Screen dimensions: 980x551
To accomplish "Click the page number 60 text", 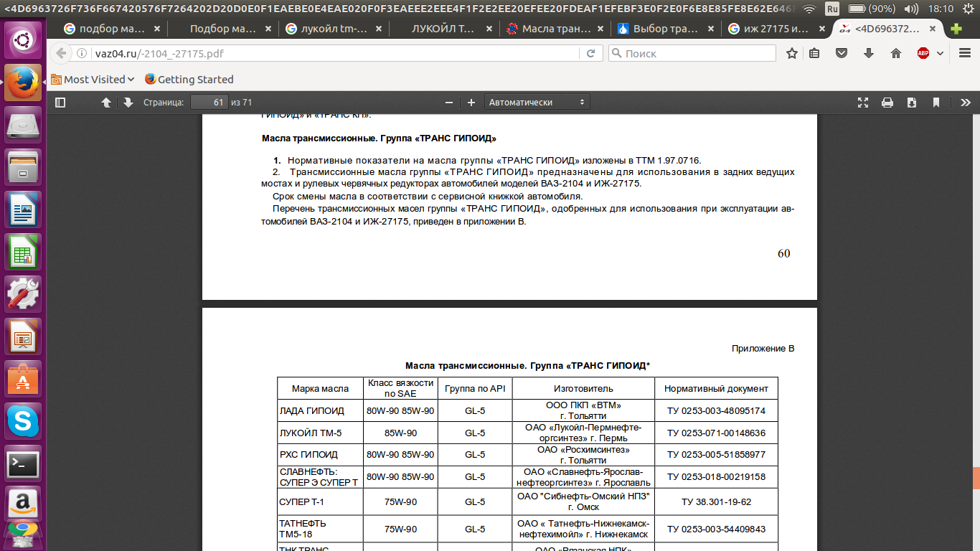I will [x=783, y=253].
